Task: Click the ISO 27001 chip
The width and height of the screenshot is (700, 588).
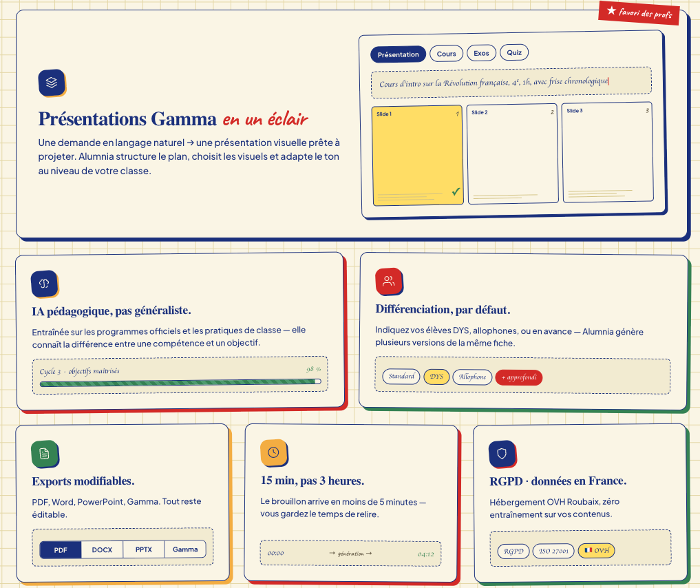Action: coord(553,551)
